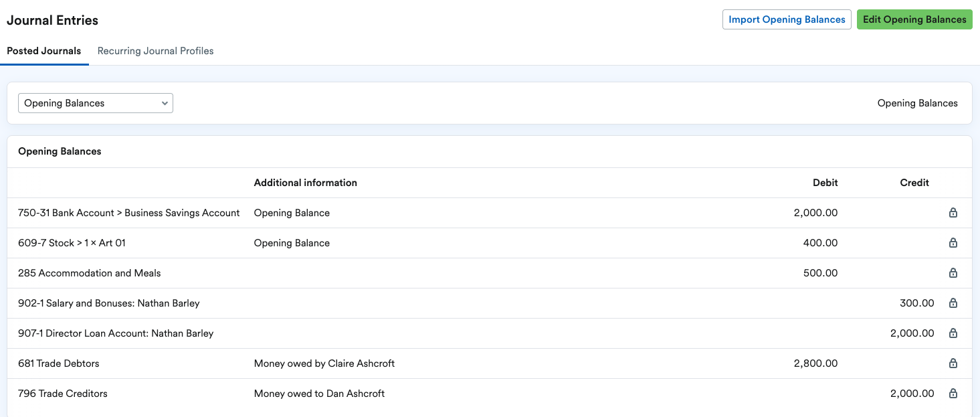Switch to Posted Journals tab

point(44,51)
